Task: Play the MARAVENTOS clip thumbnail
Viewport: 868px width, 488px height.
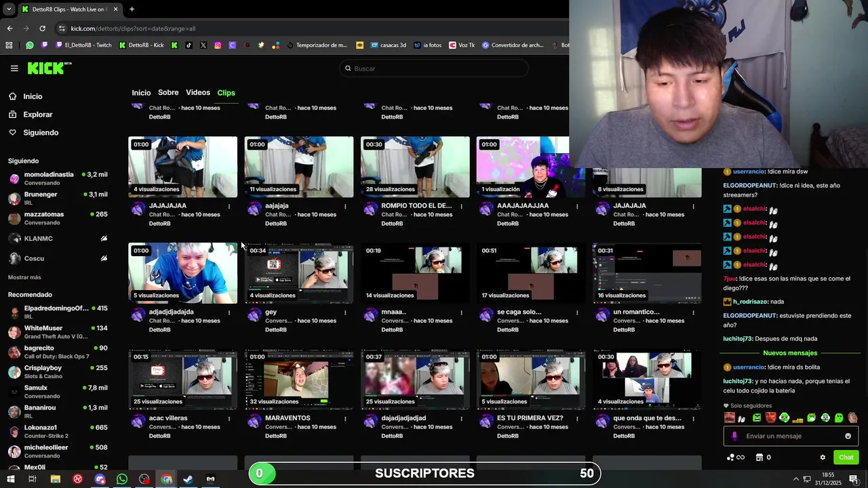Action: [x=299, y=380]
